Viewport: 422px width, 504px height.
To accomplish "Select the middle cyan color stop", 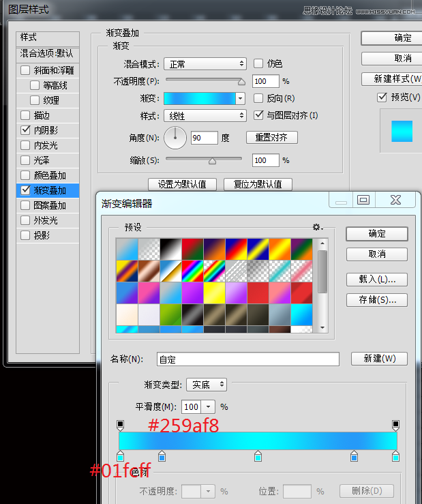I will click(x=258, y=456).
